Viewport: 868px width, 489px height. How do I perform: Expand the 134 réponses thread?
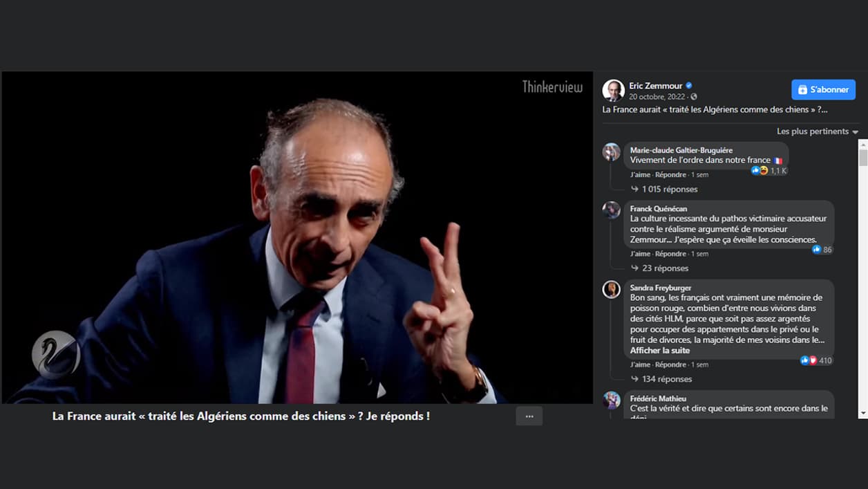pyautogui.click(x=661, y=379)
